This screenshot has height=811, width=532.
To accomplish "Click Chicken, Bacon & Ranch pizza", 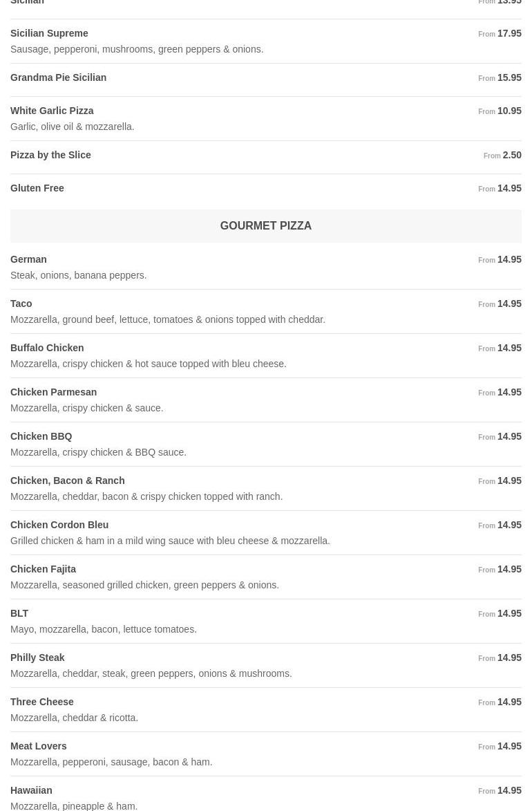I will 67,481.
